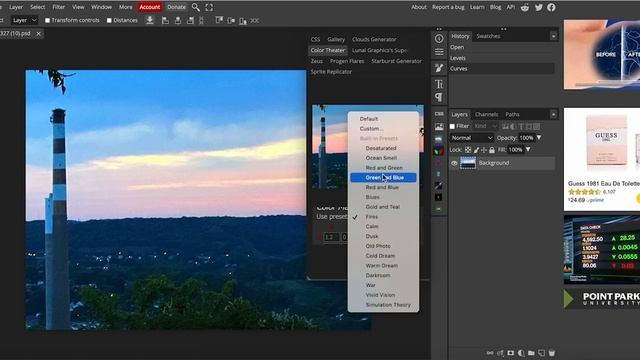Hide the Background layer eye icon
This screenshot has width=640, height=360.
pyautogui.click(x=454, y=163)
